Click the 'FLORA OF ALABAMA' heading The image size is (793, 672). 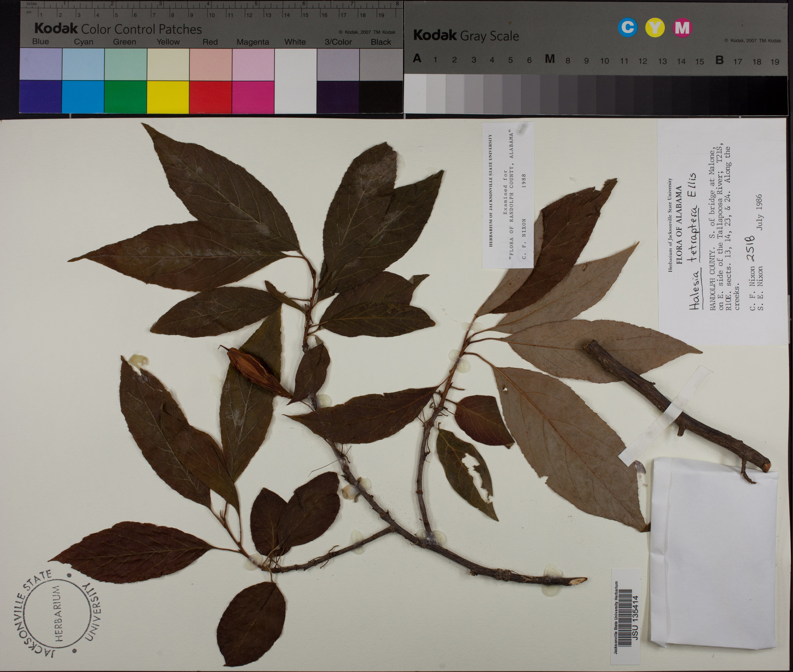[x=679, y=225]
